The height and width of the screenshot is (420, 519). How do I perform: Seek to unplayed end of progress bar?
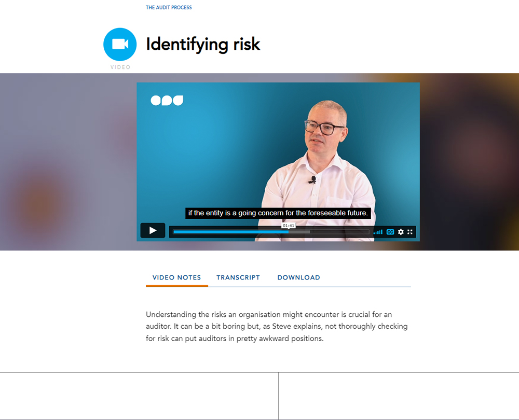pos(339,232)
